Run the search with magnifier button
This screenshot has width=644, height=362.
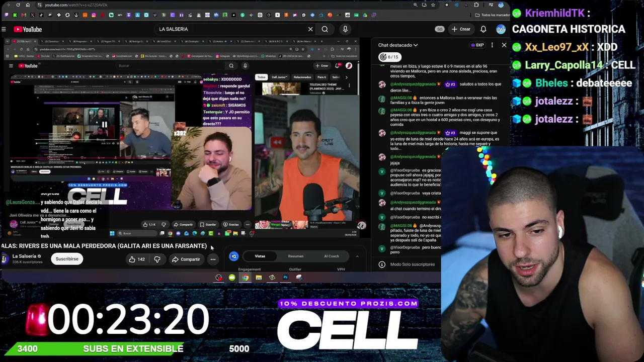(325, 29)
